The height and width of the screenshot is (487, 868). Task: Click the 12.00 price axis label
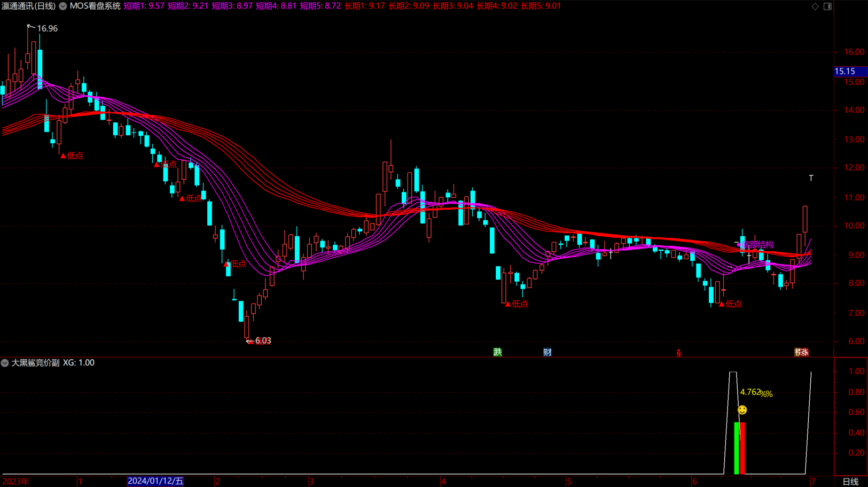tap(854, 168)
